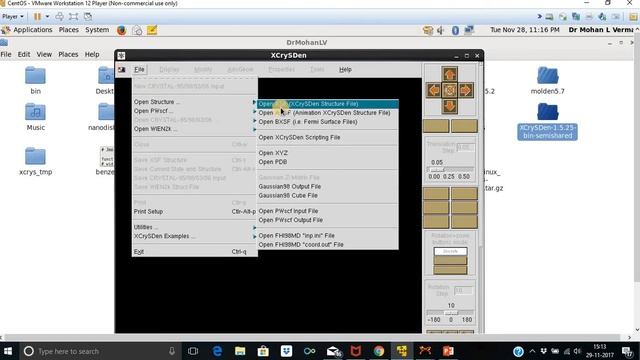Image resolution: width=640 pixels, height=360 pixels.
Task: Choose Open BXSF Fermi Surface Files
Action: click(x=328, y=122)
